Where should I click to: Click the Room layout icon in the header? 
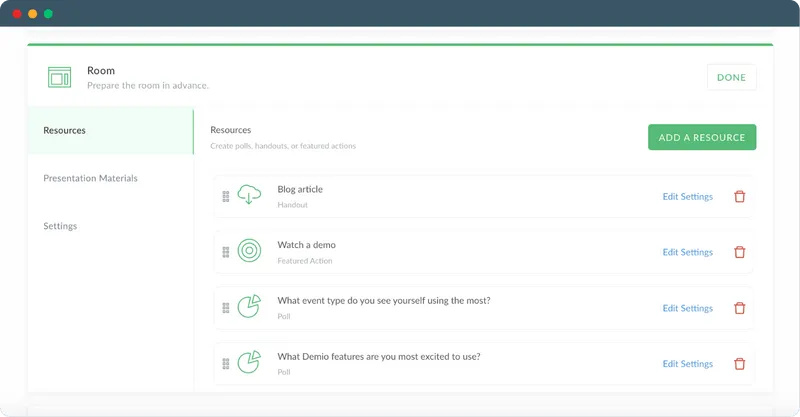coord(60,78)
